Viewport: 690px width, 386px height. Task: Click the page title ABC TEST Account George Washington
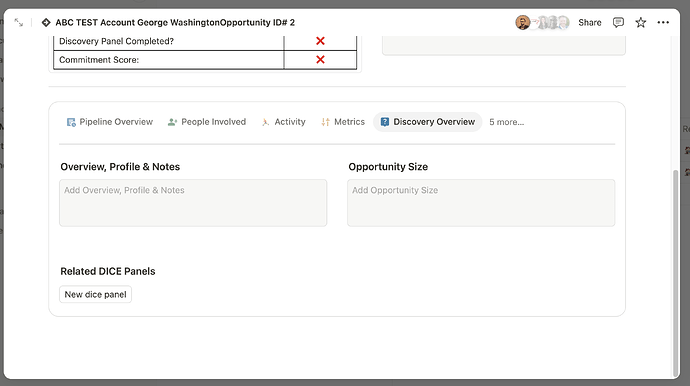pyautogui.click(x=175, y=22)
